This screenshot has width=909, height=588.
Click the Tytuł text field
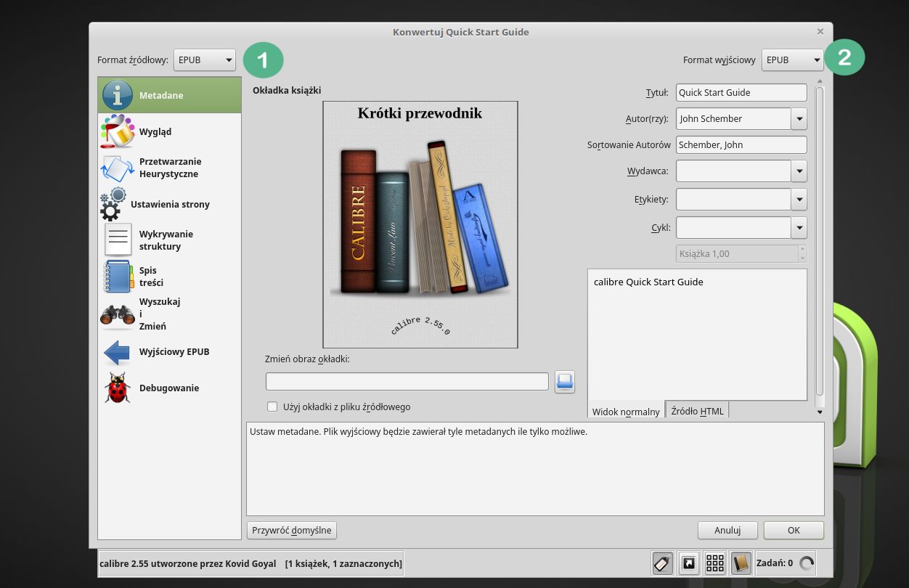[741, 92]
